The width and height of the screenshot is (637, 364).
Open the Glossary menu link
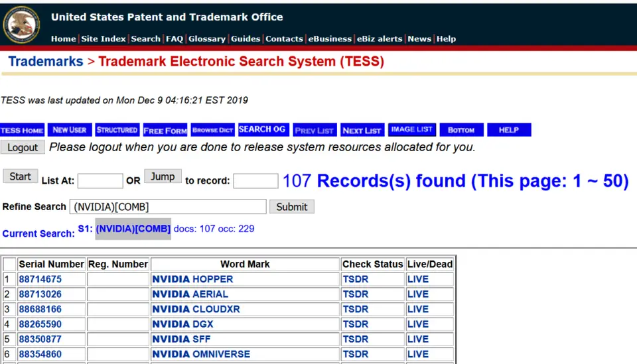(206, 38)
